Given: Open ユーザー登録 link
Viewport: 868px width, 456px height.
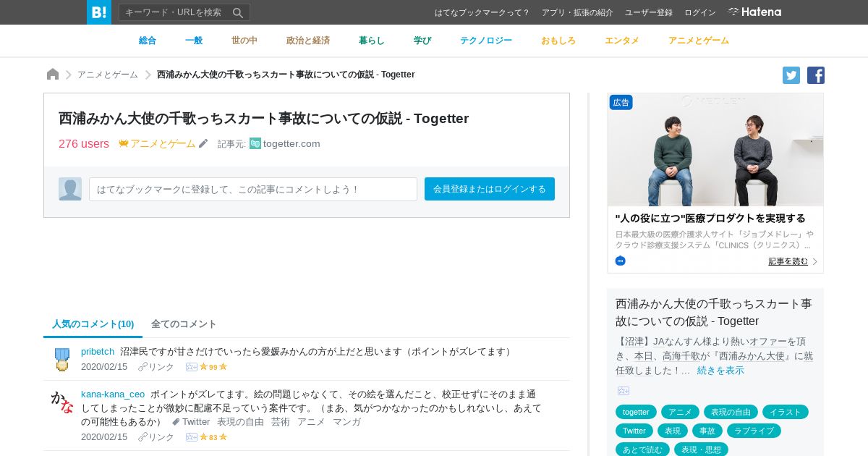Looking at the screenshot, I should [x=649, y=12].
